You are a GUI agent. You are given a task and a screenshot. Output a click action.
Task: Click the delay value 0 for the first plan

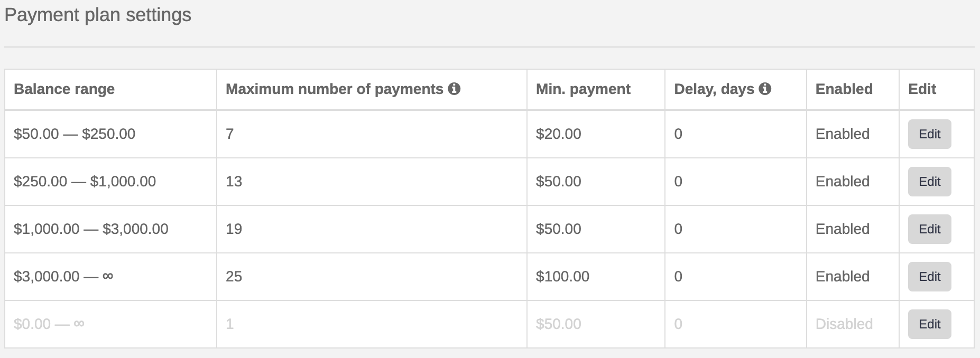677,134
